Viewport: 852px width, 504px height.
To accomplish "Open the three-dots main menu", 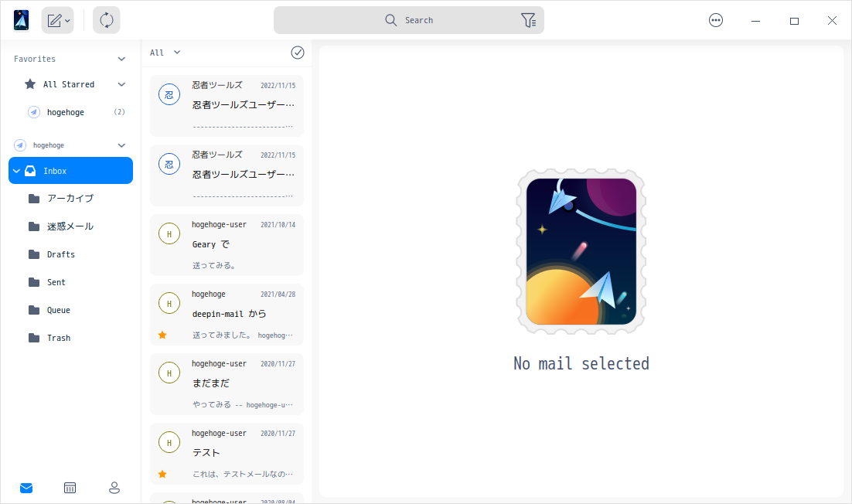I will (716, 21).
